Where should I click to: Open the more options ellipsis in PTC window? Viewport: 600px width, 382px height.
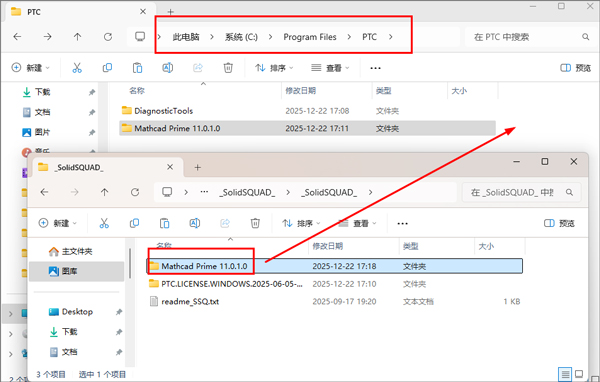(375, 68)
